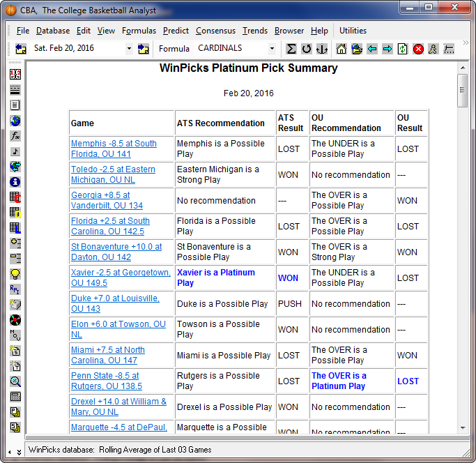Click the anchor toolbar icon
This screenshot has height=463, width=476.
[x=322, y=49]
